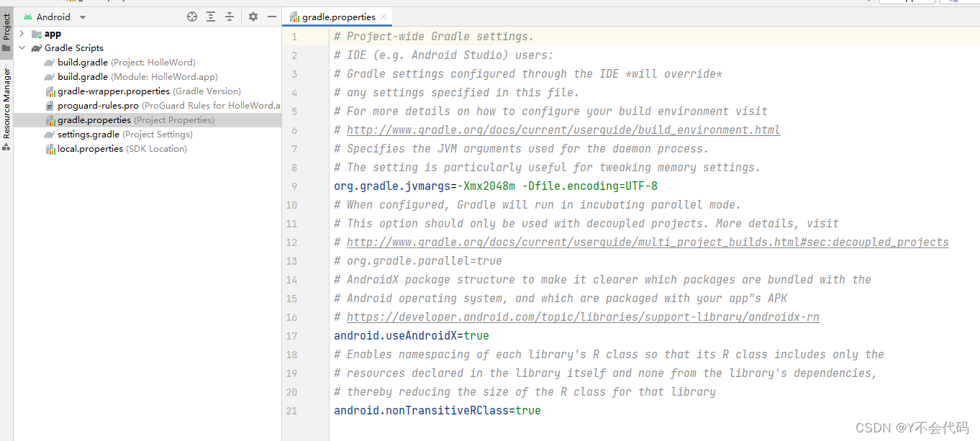Expand the app module folder
This screenshot has height=441, width=980.
pos(22,34)
